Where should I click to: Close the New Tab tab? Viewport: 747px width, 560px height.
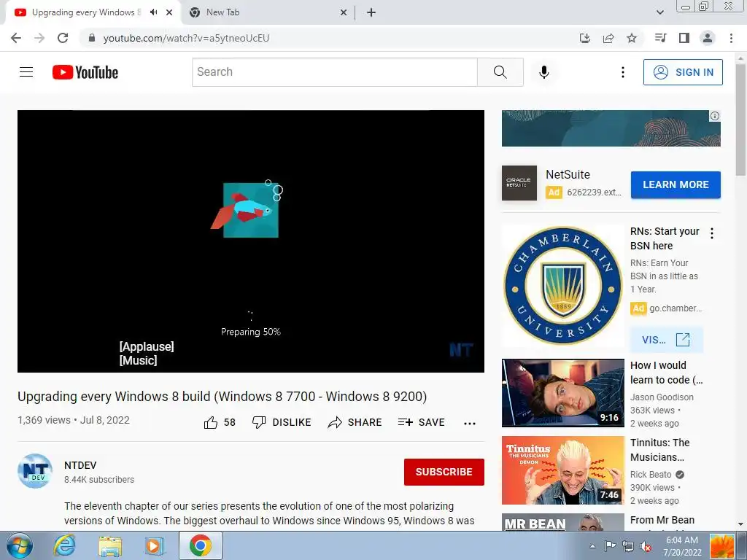(x=344, y=12)
